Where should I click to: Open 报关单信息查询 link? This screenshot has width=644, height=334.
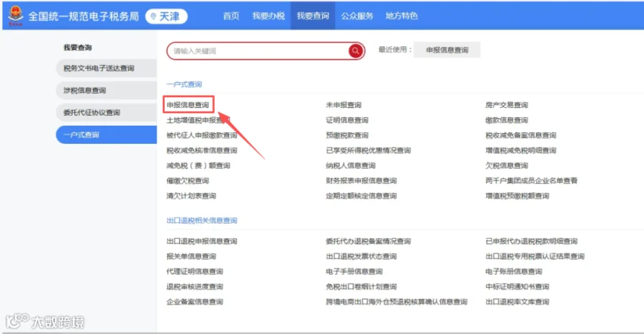(191, 257)
